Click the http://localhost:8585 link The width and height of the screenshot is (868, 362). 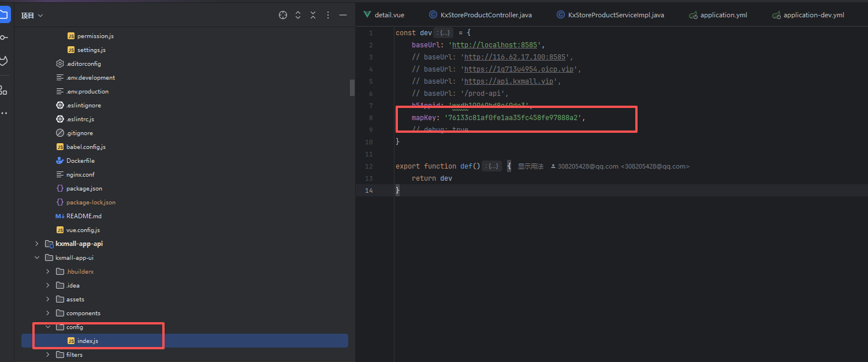coord(496,45)
